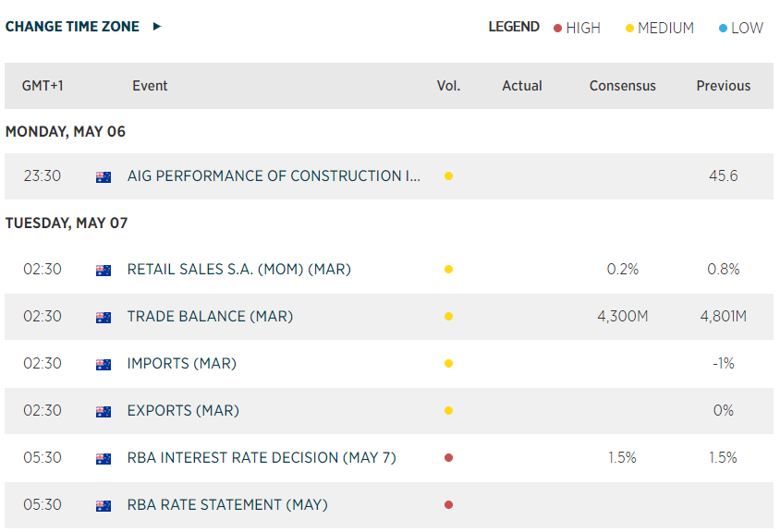The image size is (780, 532).
Task: Click flag icon for Imports (MAR) row
Action: (x=104, y=365)
